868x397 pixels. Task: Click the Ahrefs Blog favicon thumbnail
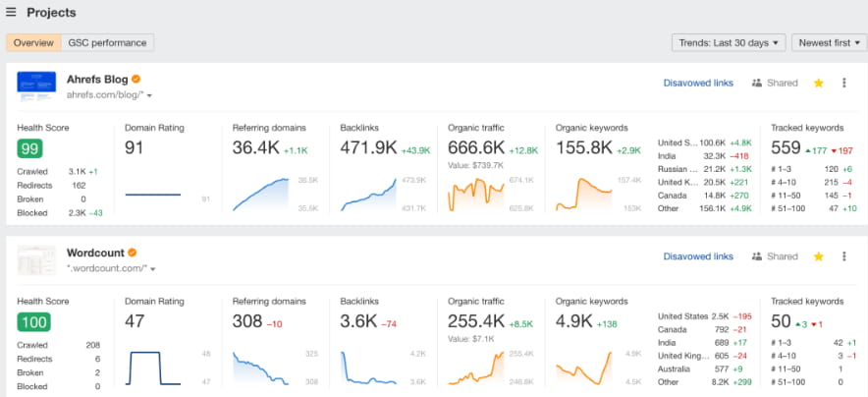point(36,86)
